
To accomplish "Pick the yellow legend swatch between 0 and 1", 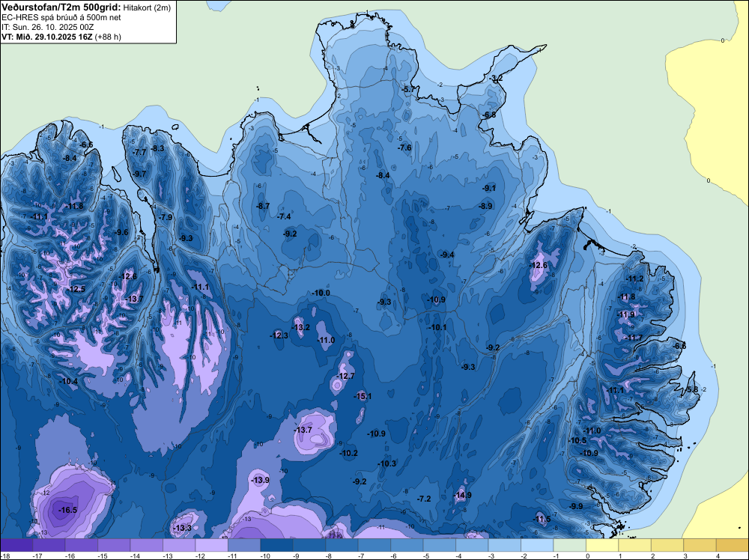I will pos(602,545).
